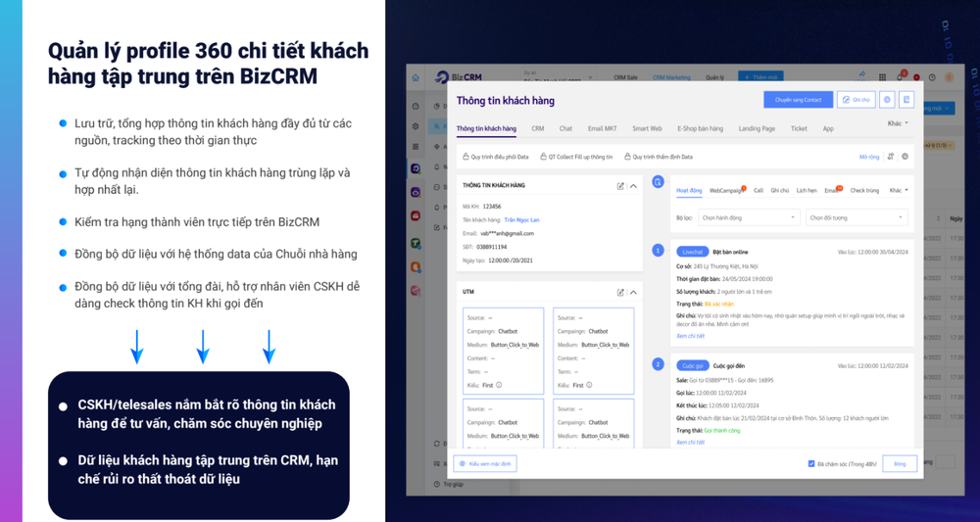Click the home icon in BizCRM top bar
This screenshot has height=522, width=980.
click(416, 77)
